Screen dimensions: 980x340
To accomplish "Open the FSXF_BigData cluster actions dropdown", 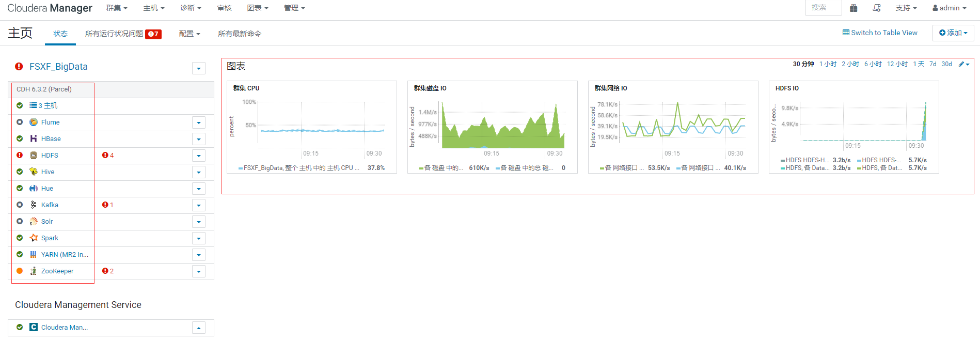I will click(199, 68).
